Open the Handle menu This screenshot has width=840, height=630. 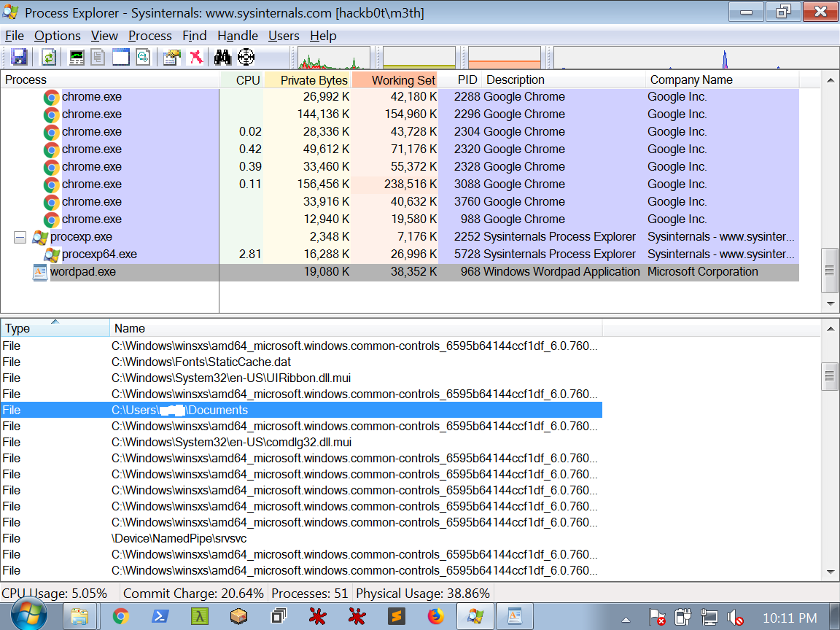click(x=238, y=36)
